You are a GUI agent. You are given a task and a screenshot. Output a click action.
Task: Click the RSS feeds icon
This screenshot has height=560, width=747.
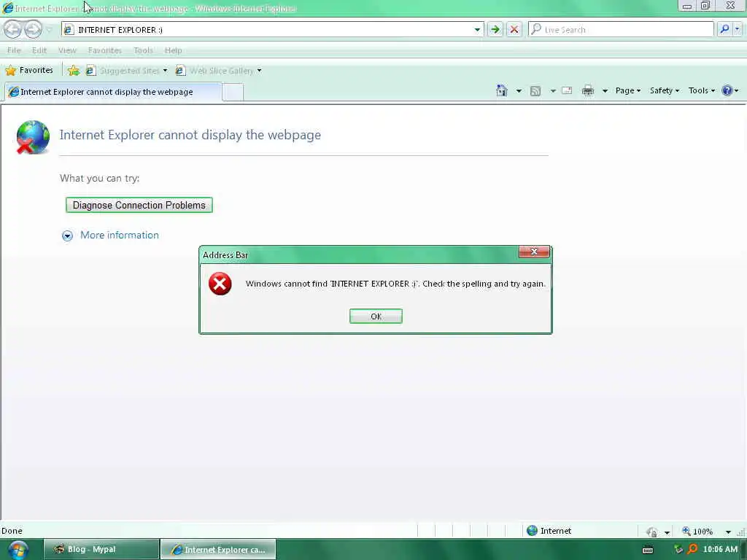point(535,90)
